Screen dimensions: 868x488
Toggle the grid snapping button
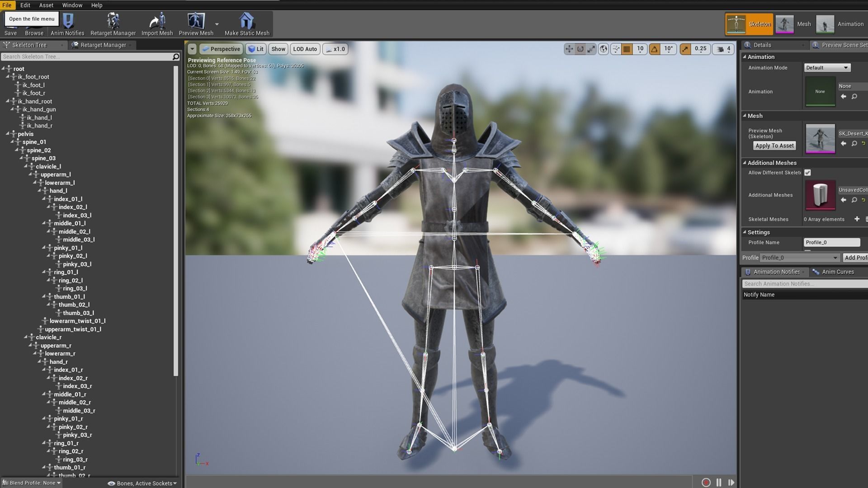pyautogui.click(x=627, y=49)
